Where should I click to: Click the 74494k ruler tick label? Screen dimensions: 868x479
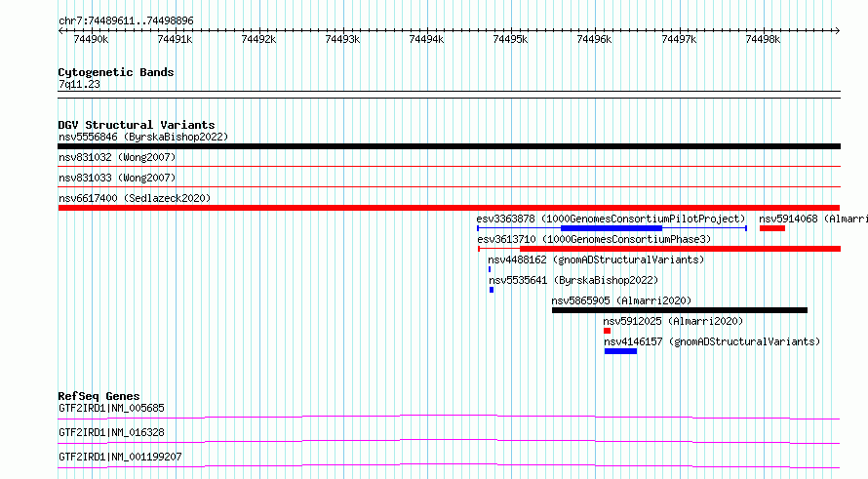pos(426,39)
